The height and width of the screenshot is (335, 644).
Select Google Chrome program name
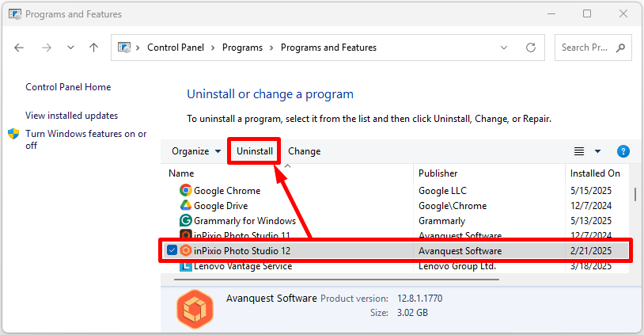coord(227,191)
